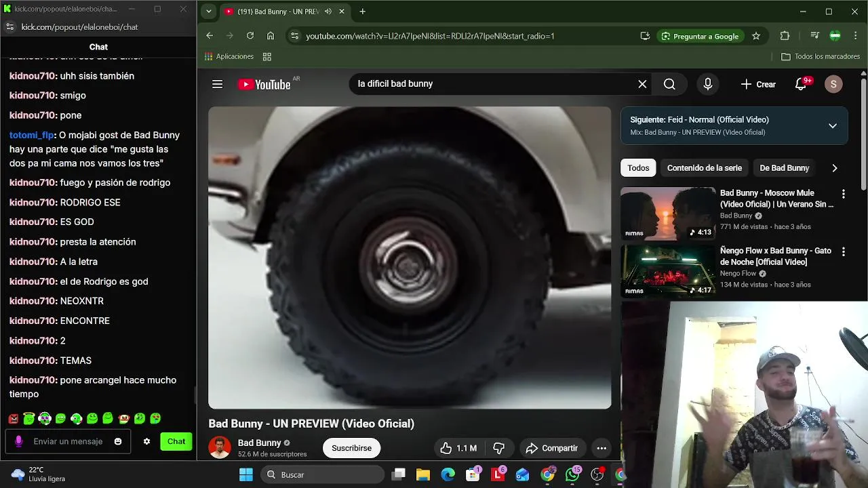
Task: Open the YouTube notifications bell
Action: [x=801, y=84]
